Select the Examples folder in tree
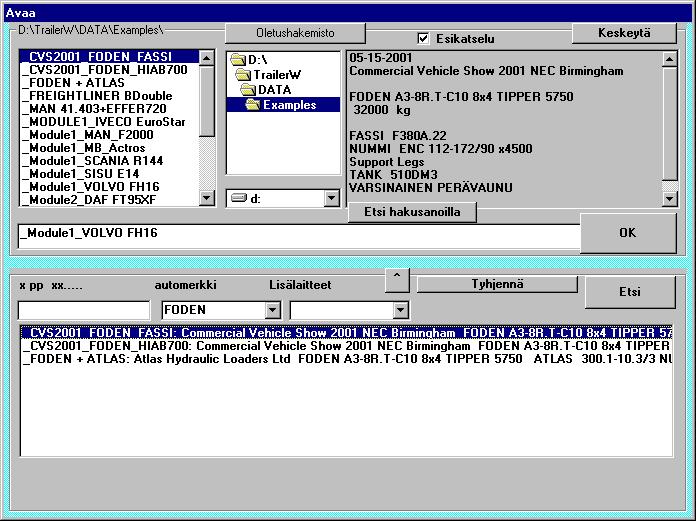The image size is (696, 521). pos(283,105)
